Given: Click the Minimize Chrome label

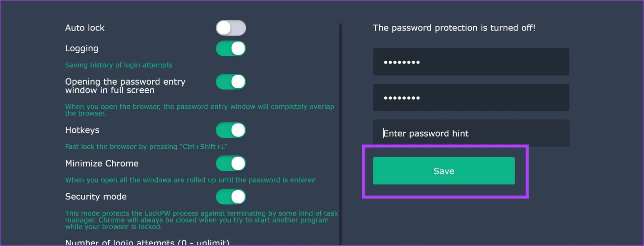Looking at the screenshot, I should click(102, 163).
